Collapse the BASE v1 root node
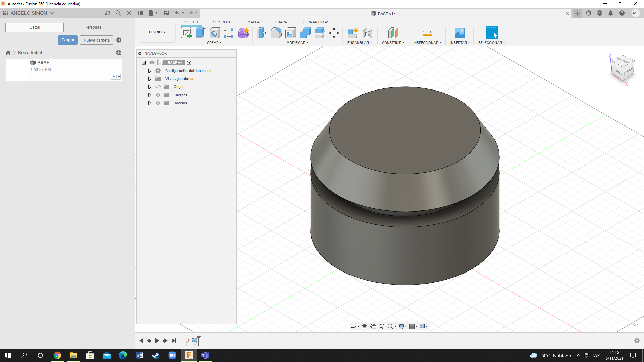This screenshot has height=362, width=644. pyautogui.click(x=144, y=63)
